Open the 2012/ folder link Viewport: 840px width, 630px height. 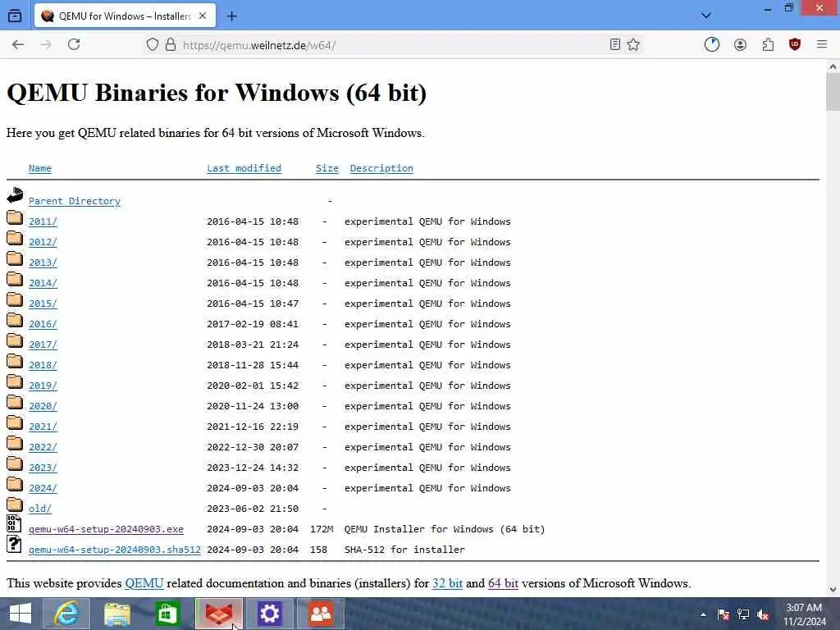43,242
